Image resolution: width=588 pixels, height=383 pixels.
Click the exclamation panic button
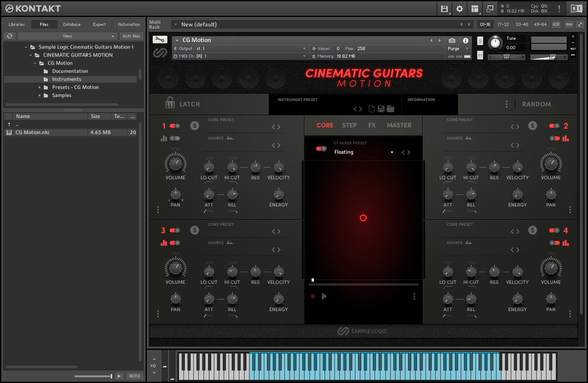[x=559, y=8]
